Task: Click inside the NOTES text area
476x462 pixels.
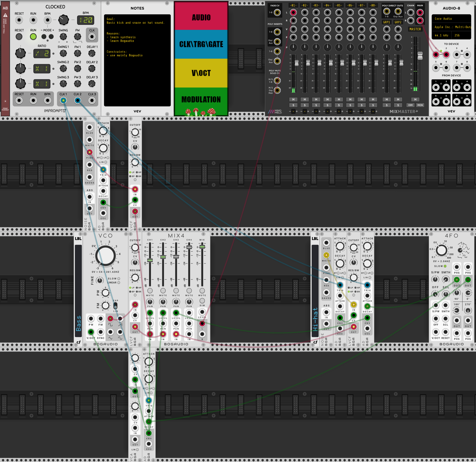Action: tap(137, 60)
